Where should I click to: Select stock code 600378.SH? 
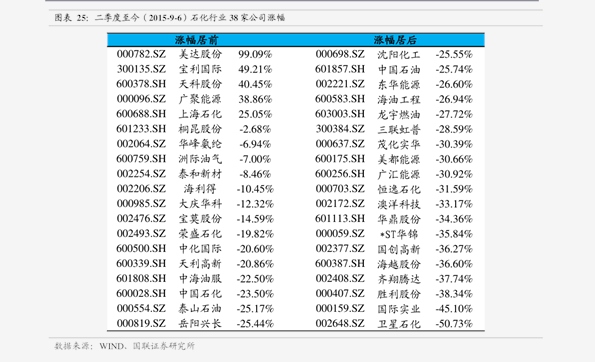coord(141,84)
